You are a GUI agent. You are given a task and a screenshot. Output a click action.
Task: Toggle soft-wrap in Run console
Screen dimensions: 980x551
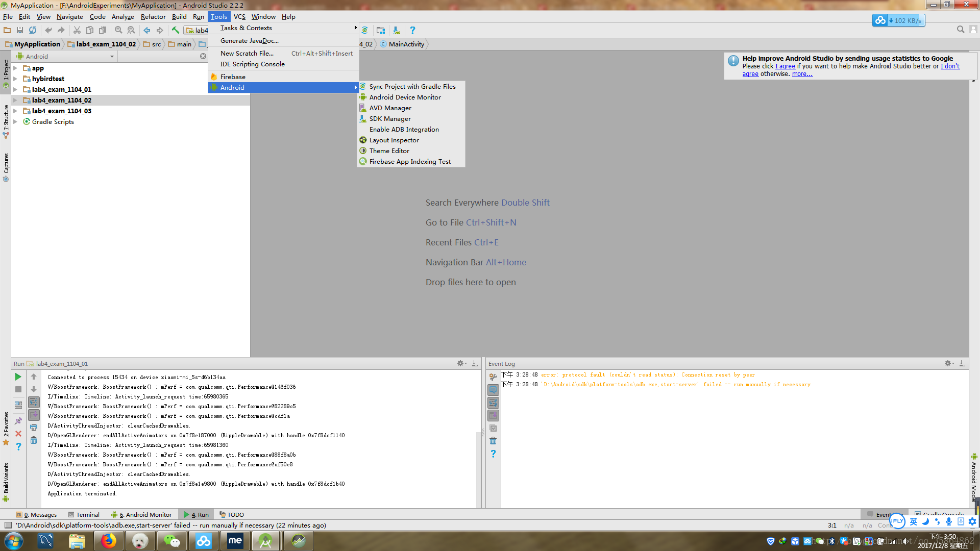[34, 402]
